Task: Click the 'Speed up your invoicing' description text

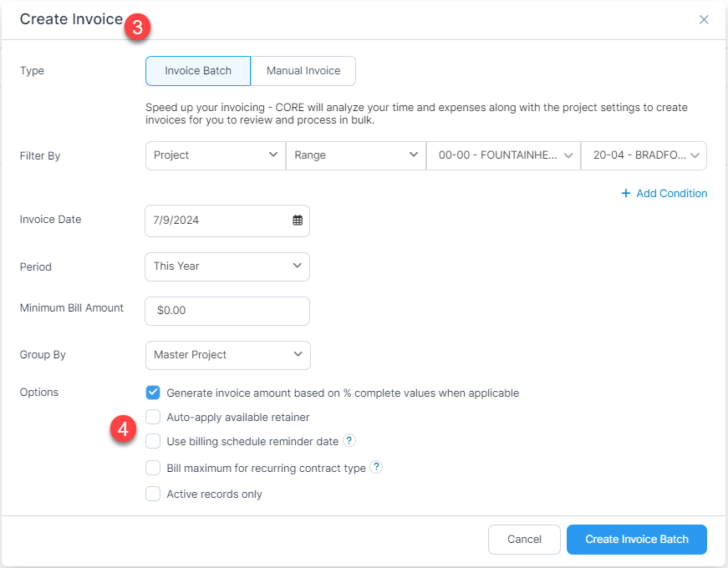Action: coord(416,114)
